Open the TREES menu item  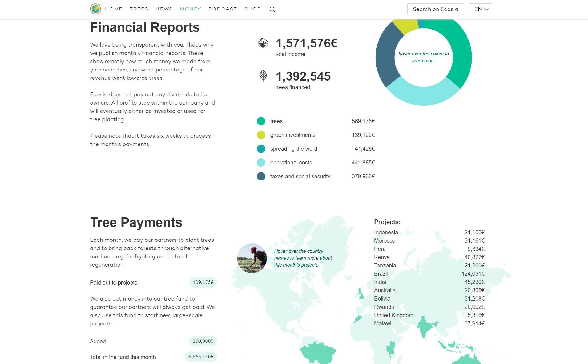[139, 9]
